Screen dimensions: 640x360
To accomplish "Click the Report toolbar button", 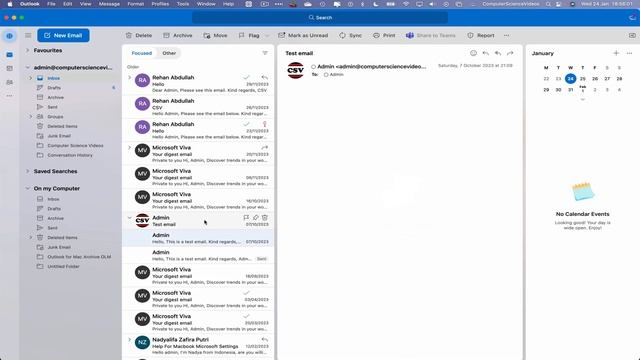I will [480, 36].
